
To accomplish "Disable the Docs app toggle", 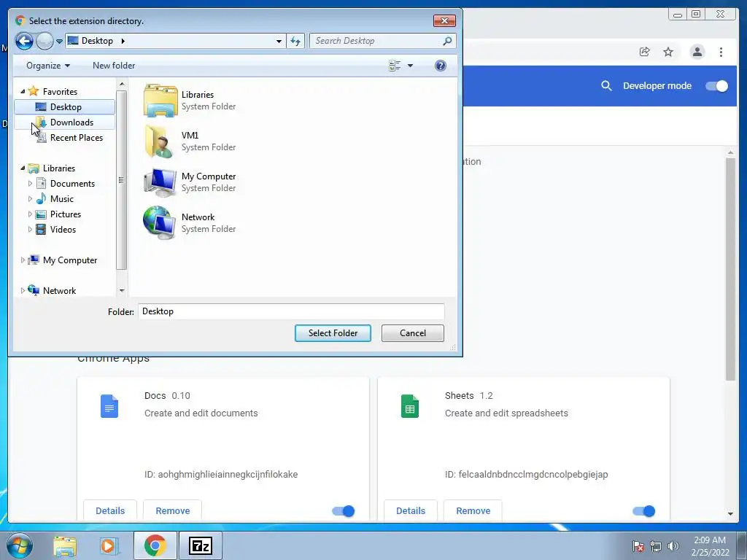I will click(x=343, y=511).
